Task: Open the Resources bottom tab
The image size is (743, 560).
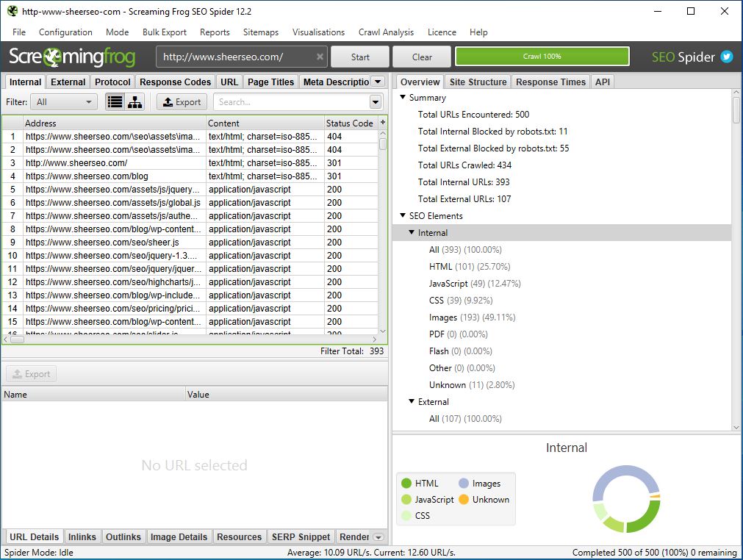Action: point(239,536)
